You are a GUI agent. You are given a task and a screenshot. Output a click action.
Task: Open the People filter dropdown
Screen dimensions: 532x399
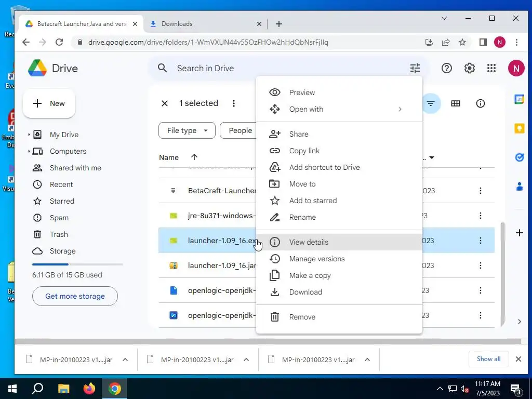(238, 130)
